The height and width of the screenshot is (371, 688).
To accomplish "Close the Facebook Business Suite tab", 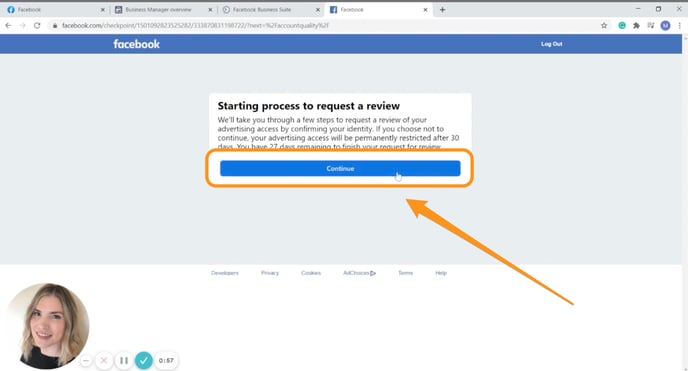I will (x=318, y=10).
